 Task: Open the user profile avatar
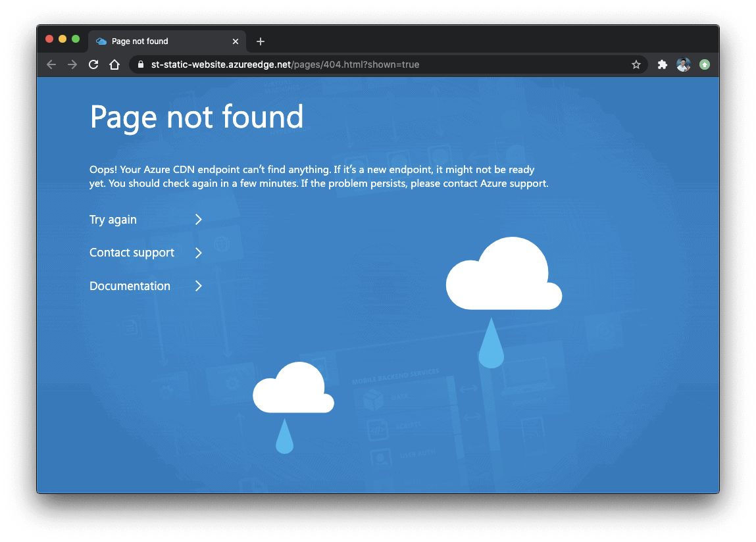pyautogui.click(x=683, y=64)
